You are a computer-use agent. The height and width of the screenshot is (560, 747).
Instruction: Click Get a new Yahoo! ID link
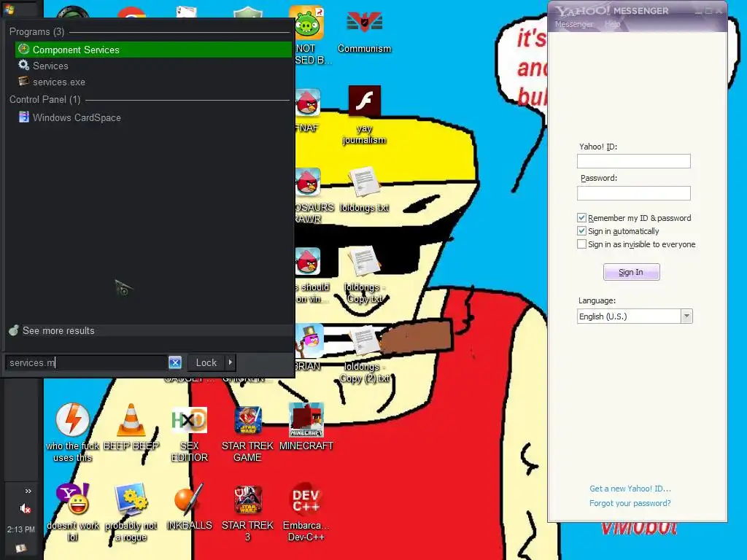click(630, 489)
